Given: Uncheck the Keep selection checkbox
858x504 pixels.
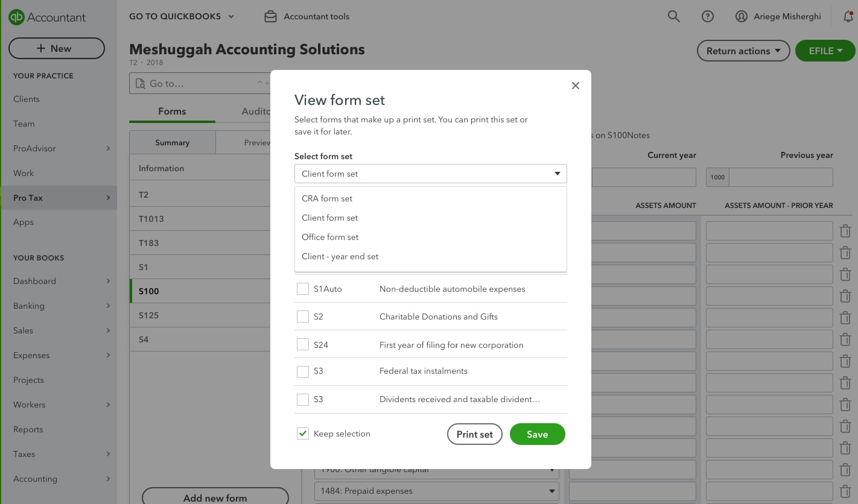Looking at the screenshot, I should pos(303,433).
